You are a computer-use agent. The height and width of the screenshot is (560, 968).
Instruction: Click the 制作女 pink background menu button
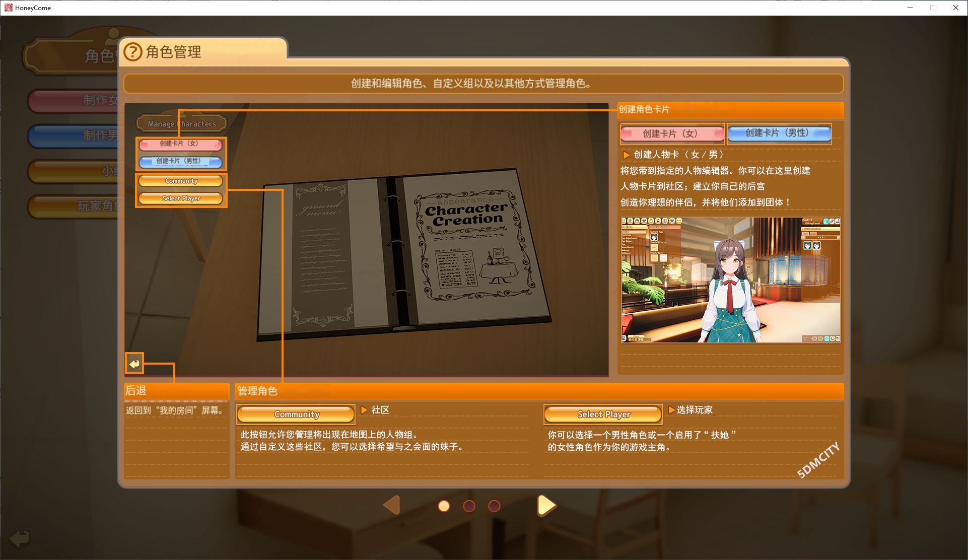click(74, 101)
